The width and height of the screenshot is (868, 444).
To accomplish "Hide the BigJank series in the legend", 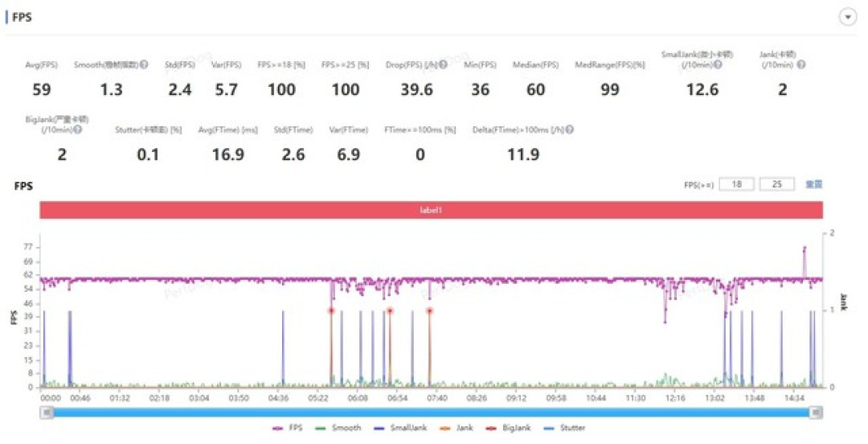I will [510, 428].
